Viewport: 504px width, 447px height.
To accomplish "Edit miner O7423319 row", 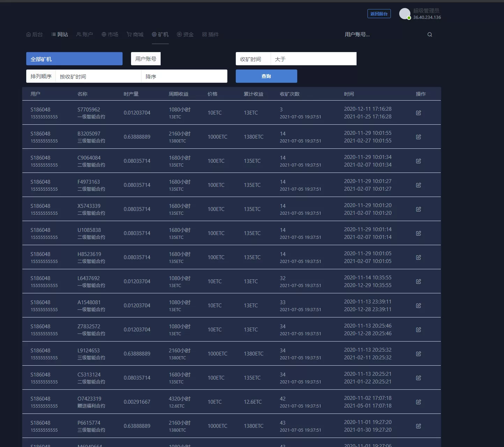I will 418,402.
